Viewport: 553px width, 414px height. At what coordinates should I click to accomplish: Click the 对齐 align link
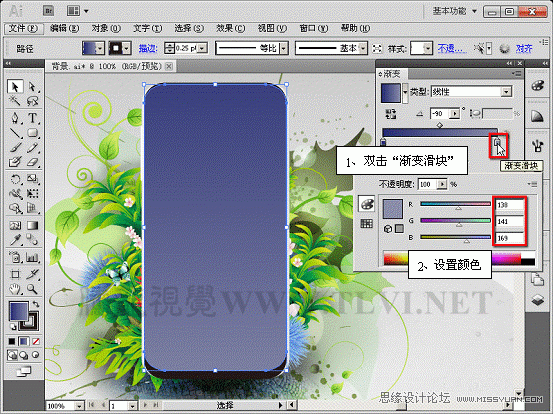point(523,48)
